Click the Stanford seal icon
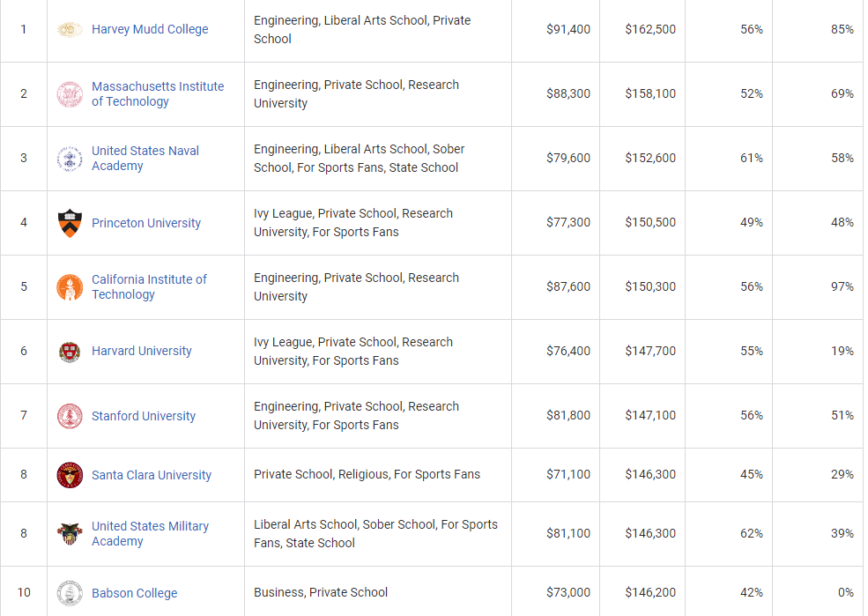 click(x=70, y=416)
